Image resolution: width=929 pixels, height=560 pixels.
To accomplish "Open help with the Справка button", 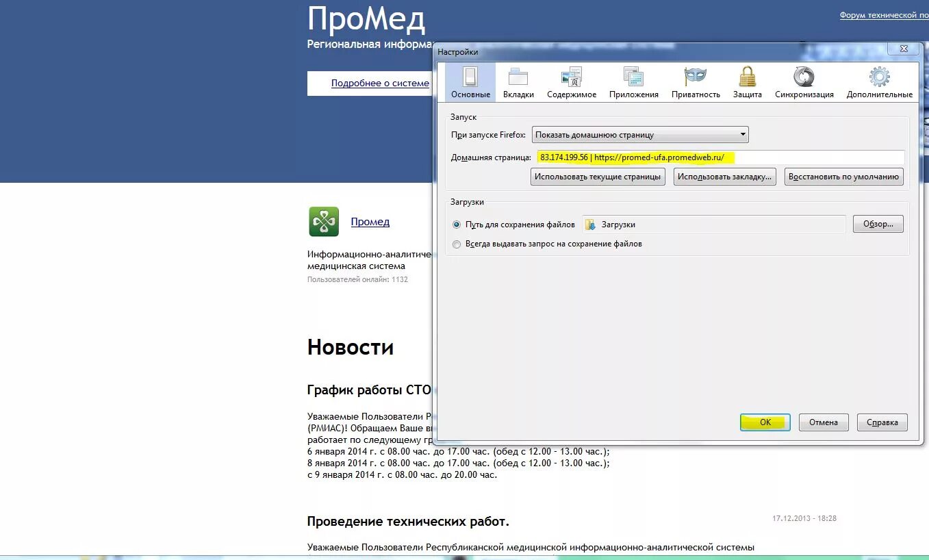I will 882,422.
